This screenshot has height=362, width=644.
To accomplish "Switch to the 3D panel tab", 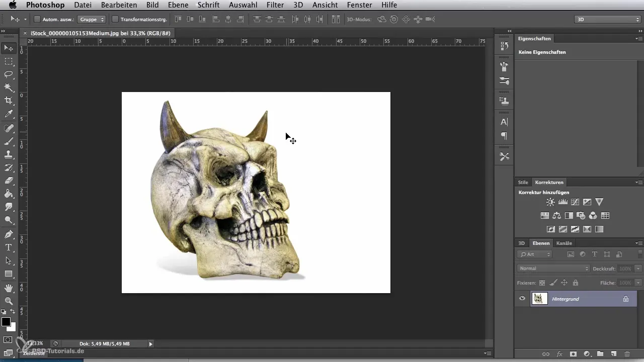I will point(522,243).
